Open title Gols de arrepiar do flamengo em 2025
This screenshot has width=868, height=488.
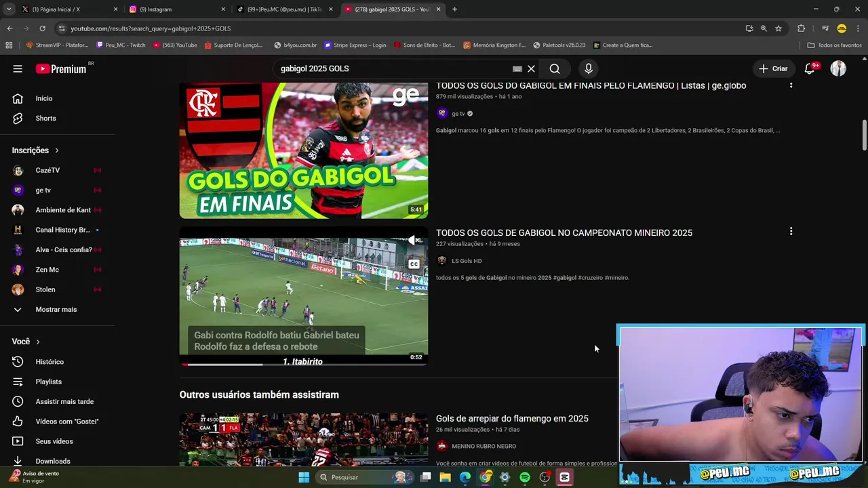(512, 418)
